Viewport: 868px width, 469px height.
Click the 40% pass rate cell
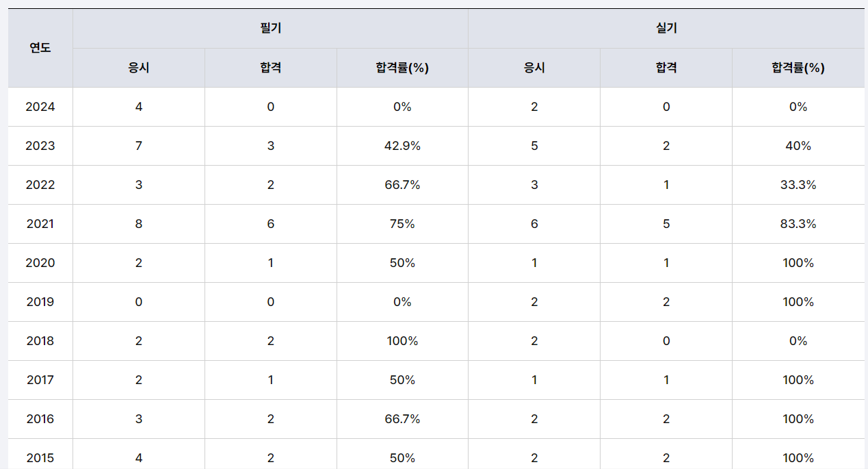pos(798,146)
